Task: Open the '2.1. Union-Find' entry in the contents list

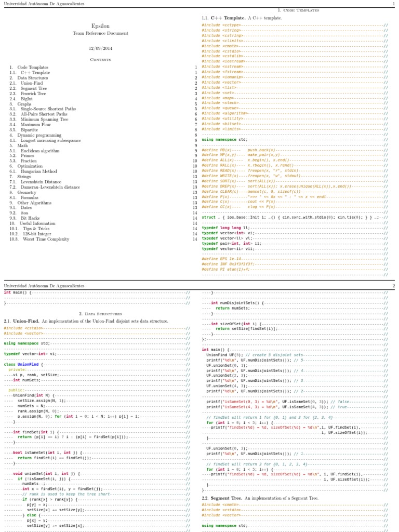Action: pyautogui.click(x=26, y=83)
